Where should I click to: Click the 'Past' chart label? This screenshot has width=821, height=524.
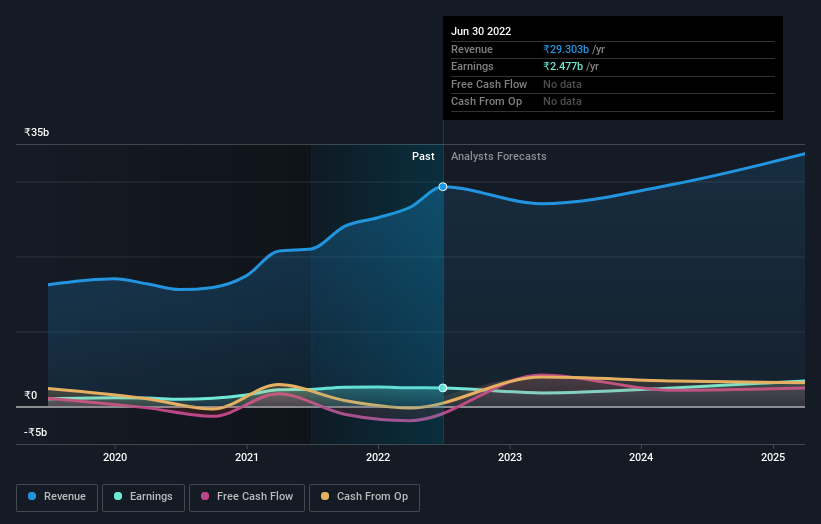click(423, 157)
